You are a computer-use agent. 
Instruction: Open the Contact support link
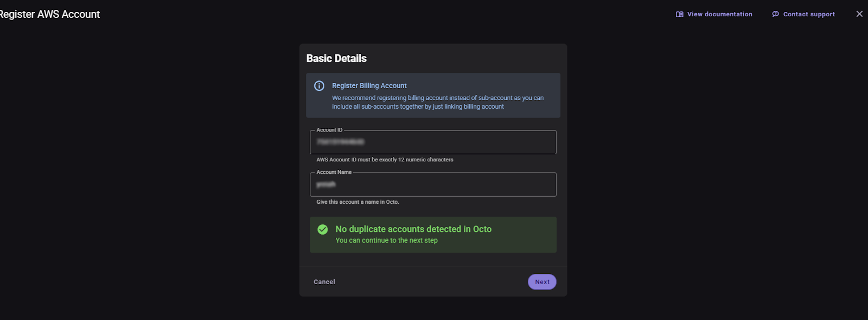click(803, 14)
